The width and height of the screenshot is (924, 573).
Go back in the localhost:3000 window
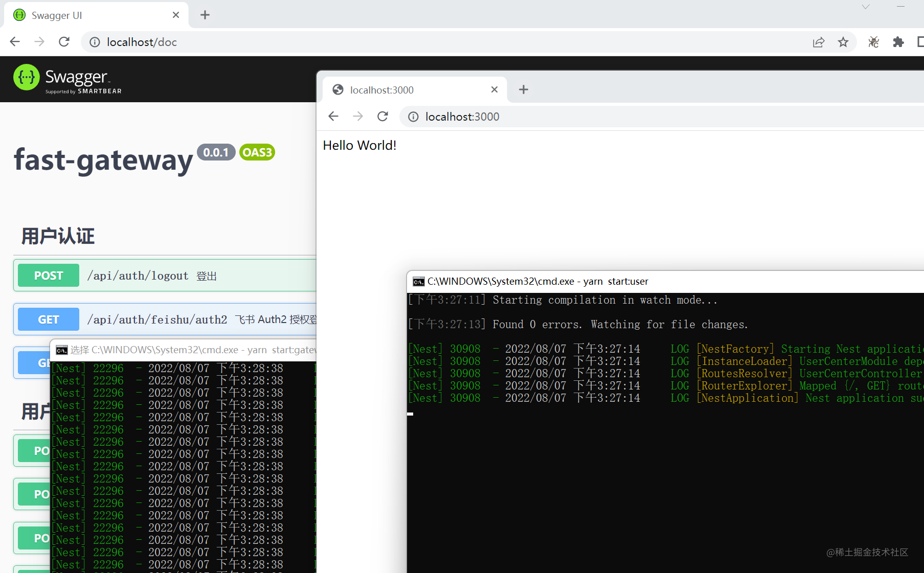333,117
